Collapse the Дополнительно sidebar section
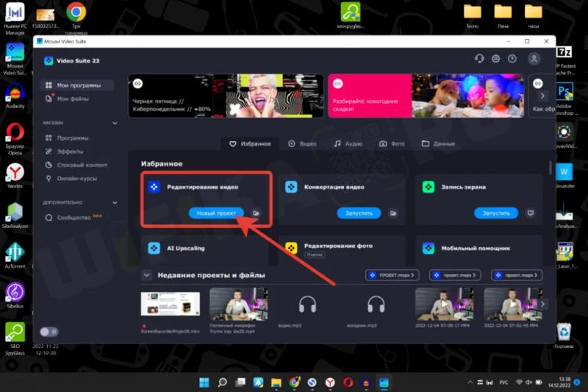The height and width of the screenshot is (392, 588). (x=115, y=202)
